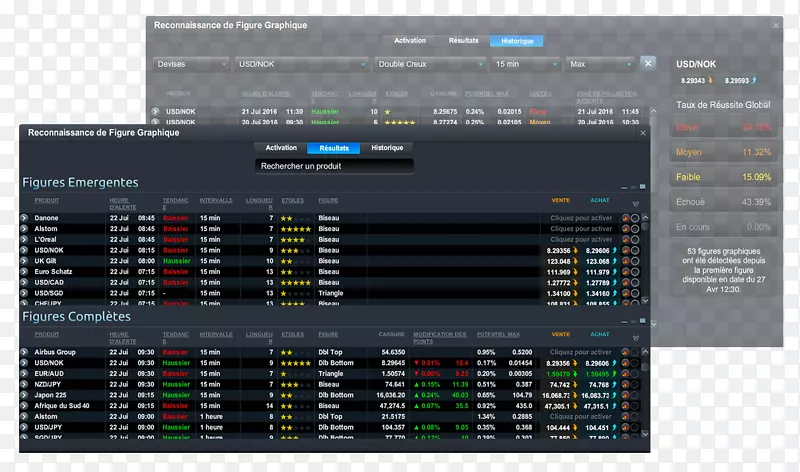The width and height of the screenshot is (800, 472).
Task: Switch to the Activation tab in front window
Action: point(281,148)
